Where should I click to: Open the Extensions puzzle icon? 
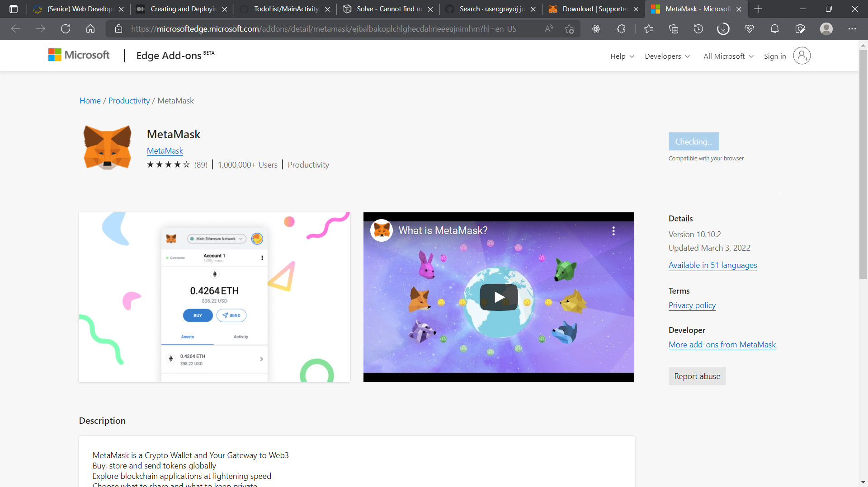click(621, 29)
